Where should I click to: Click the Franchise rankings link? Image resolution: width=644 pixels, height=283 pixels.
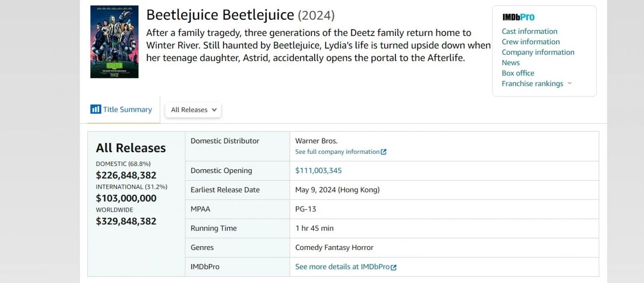[x=532, y=83]
